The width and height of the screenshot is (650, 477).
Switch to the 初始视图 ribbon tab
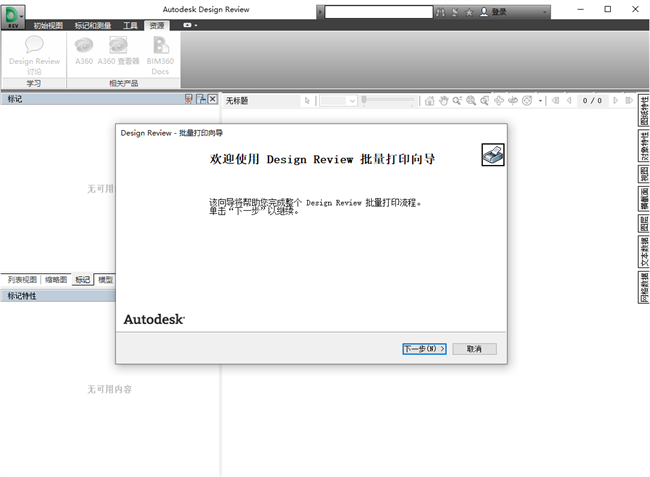(48, 26)
